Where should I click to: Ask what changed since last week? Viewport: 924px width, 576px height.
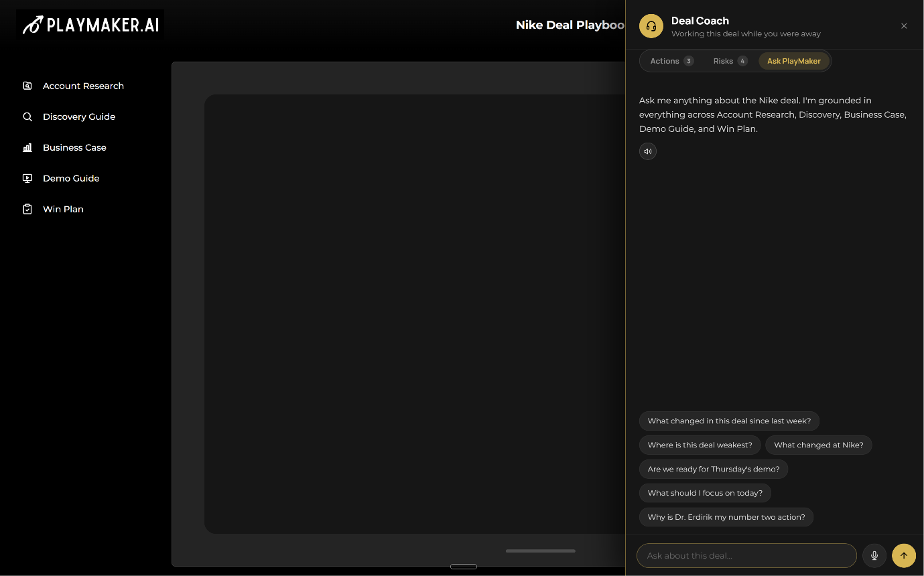pos(729,421)
